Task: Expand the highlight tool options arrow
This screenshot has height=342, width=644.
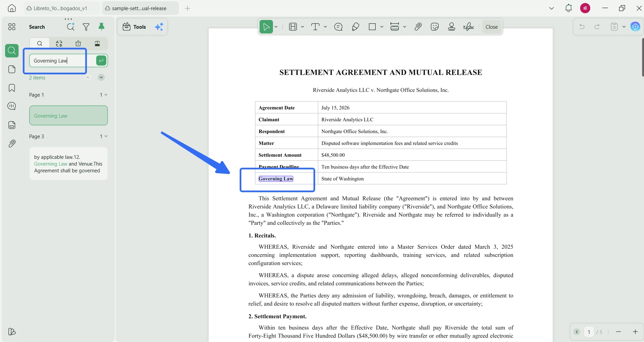Action: coord(302,27)
